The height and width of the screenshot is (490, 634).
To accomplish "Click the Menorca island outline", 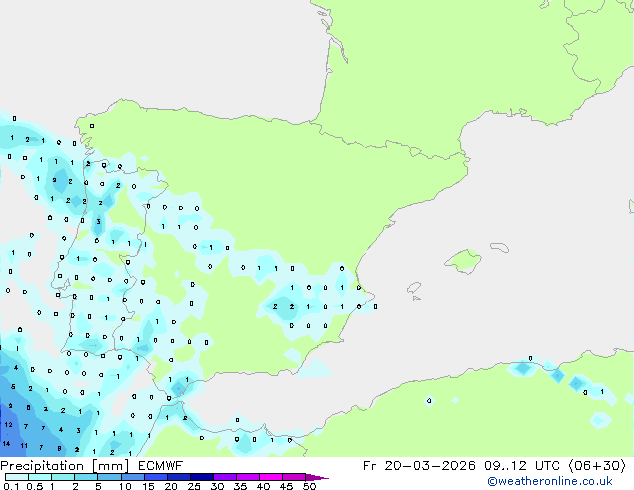I will [x=499, y=247].
